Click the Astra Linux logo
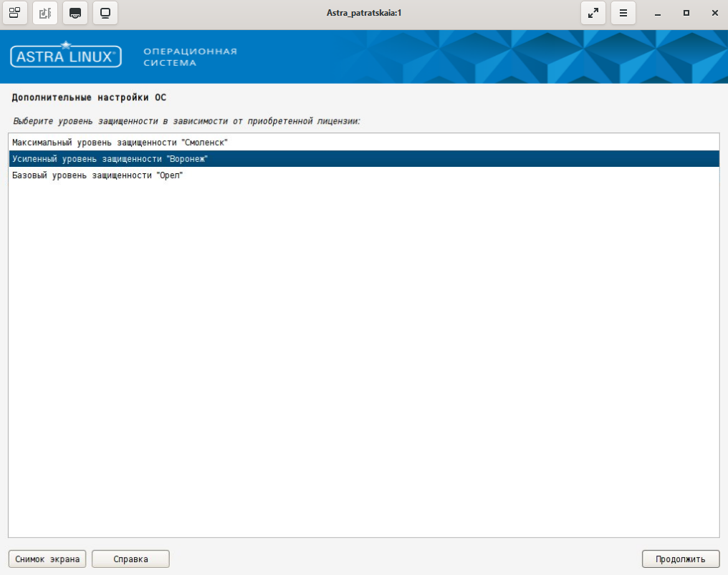Screen dimensions: 728x575 coord(66,54)
